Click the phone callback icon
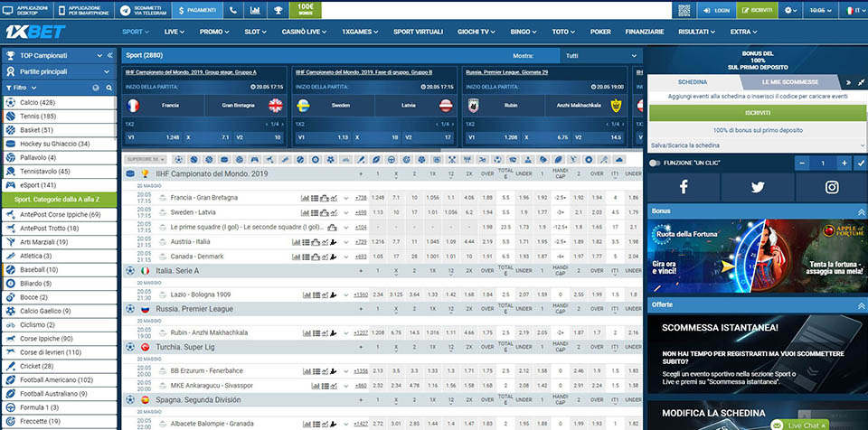868x430 pixels. 233,10
